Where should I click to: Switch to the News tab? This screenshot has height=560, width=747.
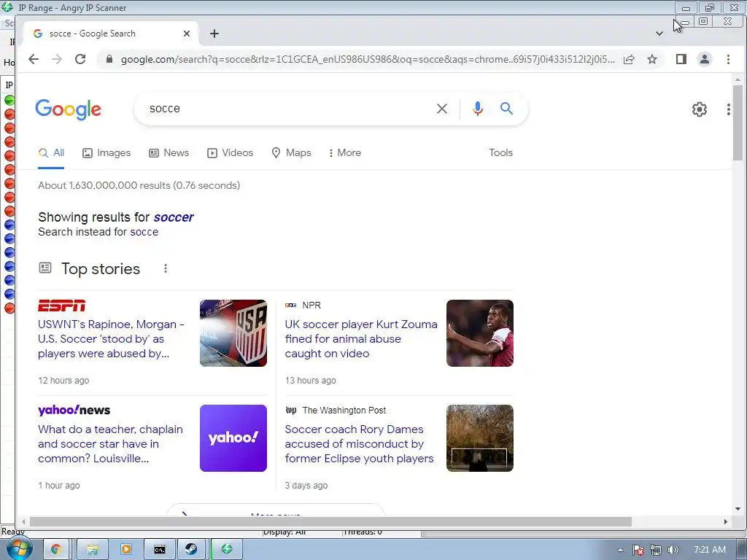pos(169,153)
